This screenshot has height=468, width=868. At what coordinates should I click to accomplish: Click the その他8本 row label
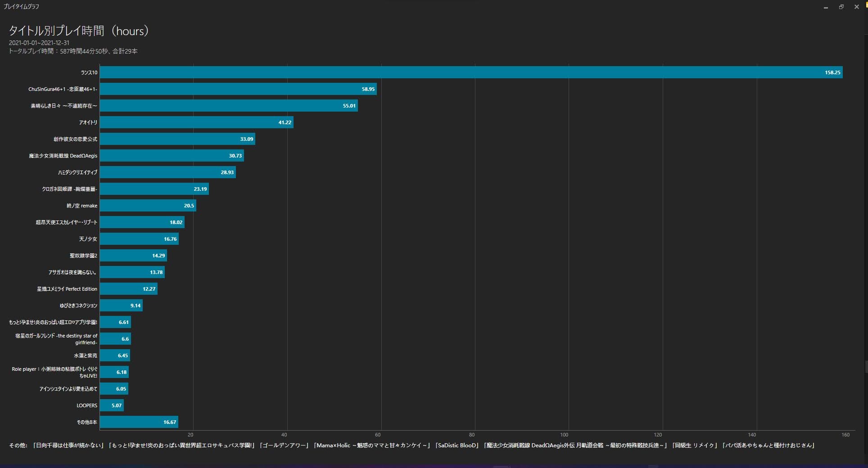pos(87,422)
